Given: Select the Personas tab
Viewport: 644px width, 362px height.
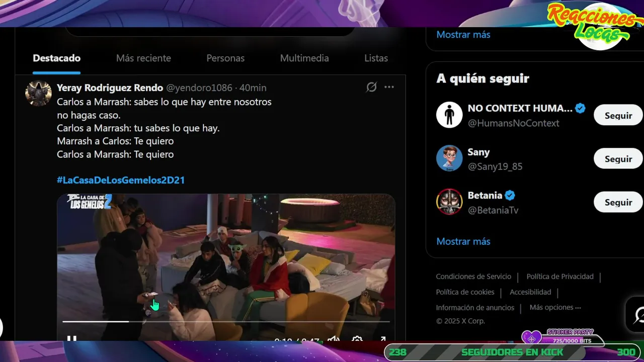Looking at the screenshot, I should pos(225,58).
